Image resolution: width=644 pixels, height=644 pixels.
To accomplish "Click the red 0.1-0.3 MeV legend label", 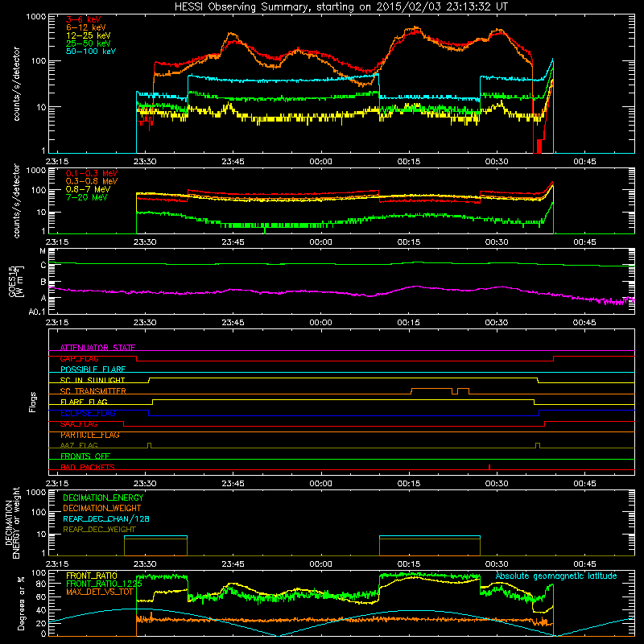I will 91,173.
